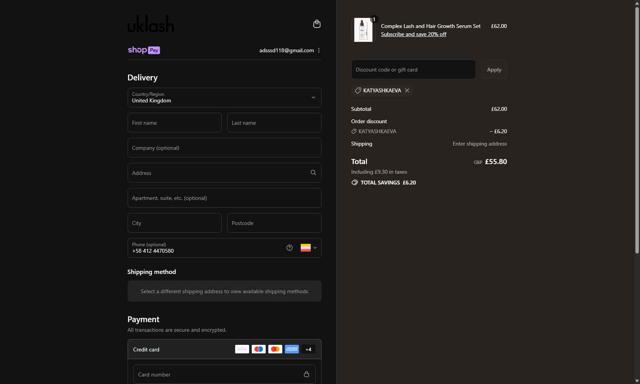The width and height of the screenshot is (640, 384).
Task: Click the American Express card icon
Action: (292, 349)
